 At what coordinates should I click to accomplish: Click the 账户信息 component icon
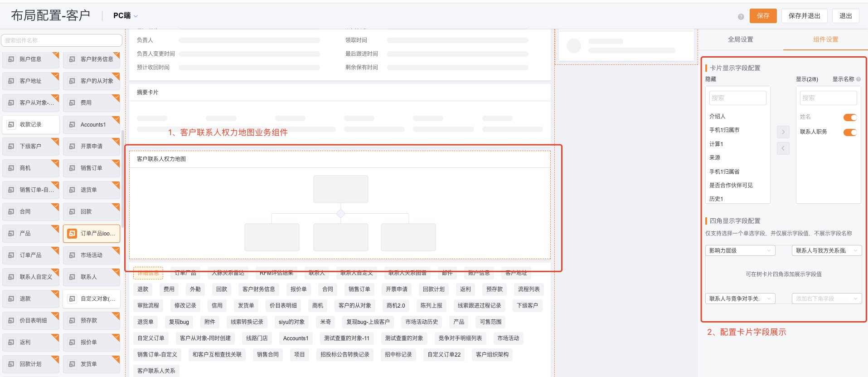11,59
